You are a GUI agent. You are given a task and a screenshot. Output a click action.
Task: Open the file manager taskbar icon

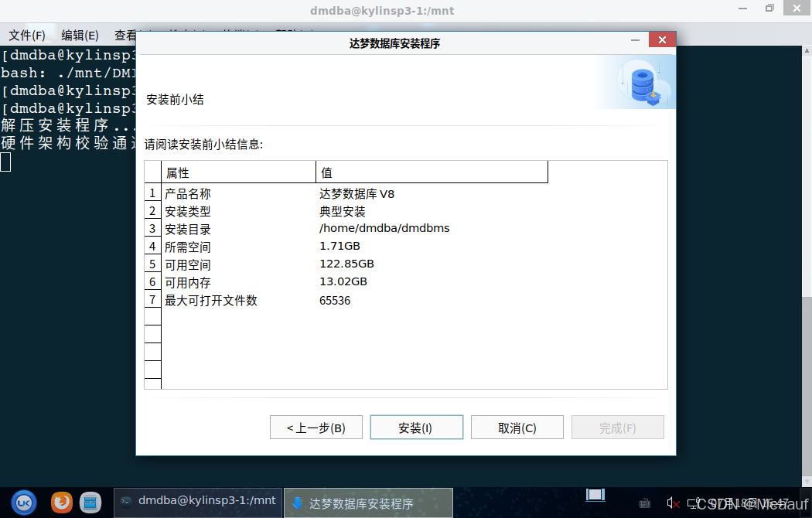tap(90, 502)
